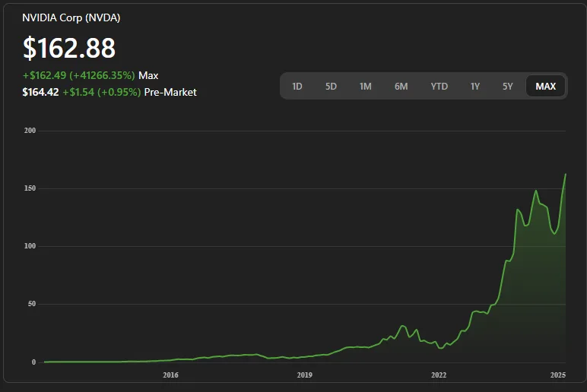This screenshot has width=587, height=392.
Task: Click the NVIDIA Corp (NVDA) title
Action: 71,17
